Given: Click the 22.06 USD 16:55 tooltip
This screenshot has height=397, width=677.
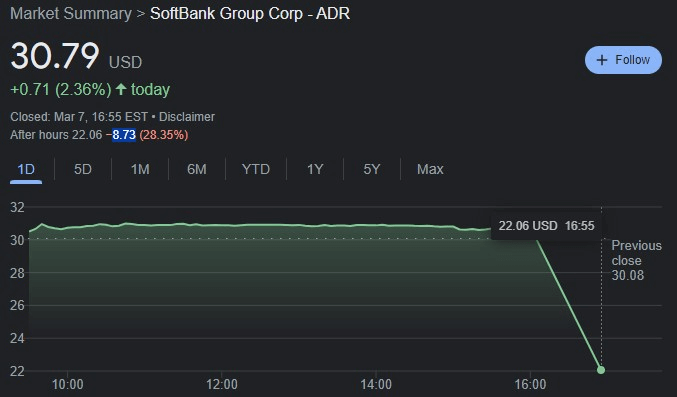Looking at the screenshot, I should 547,226.
